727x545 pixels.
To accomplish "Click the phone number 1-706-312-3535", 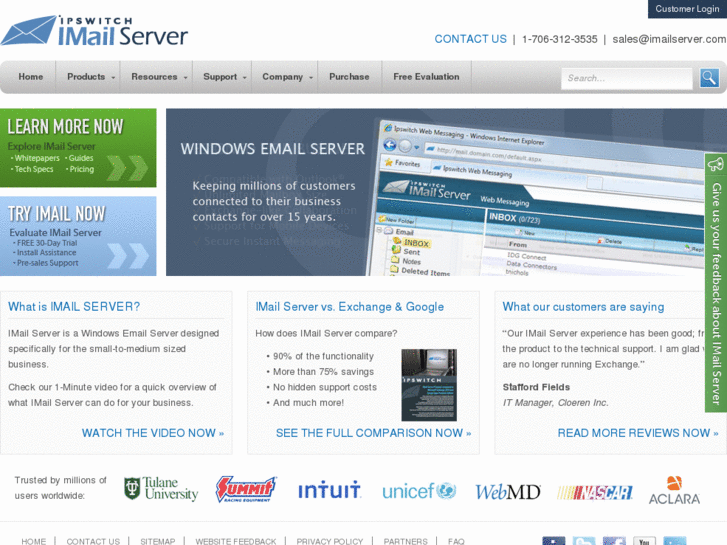I will (x=560, y=39).
